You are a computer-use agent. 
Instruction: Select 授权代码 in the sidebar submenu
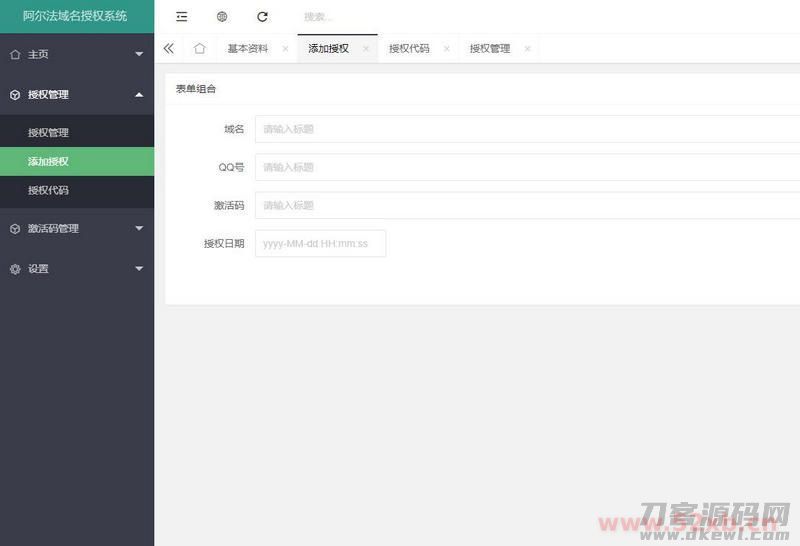(48, 190)
